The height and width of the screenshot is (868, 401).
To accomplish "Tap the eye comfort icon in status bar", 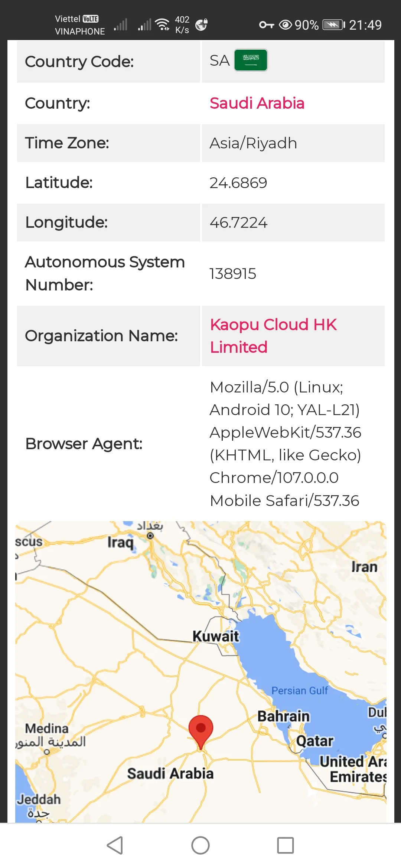I will point(286,25).
